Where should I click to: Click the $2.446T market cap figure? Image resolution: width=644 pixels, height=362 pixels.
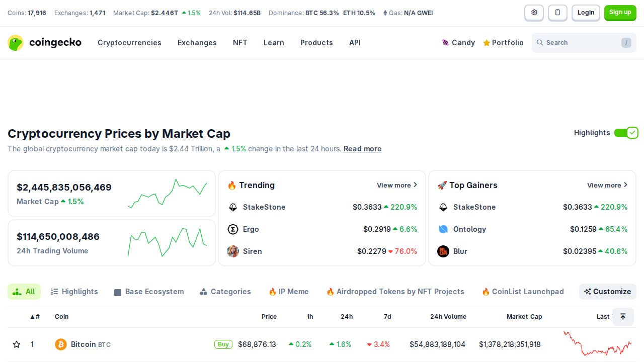click(x=165, y=13)
